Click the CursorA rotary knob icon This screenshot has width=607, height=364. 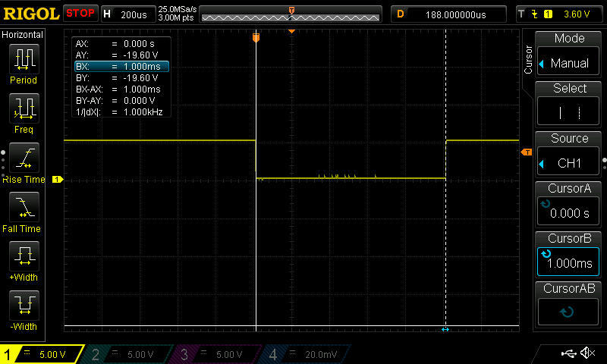click(546, 203)
